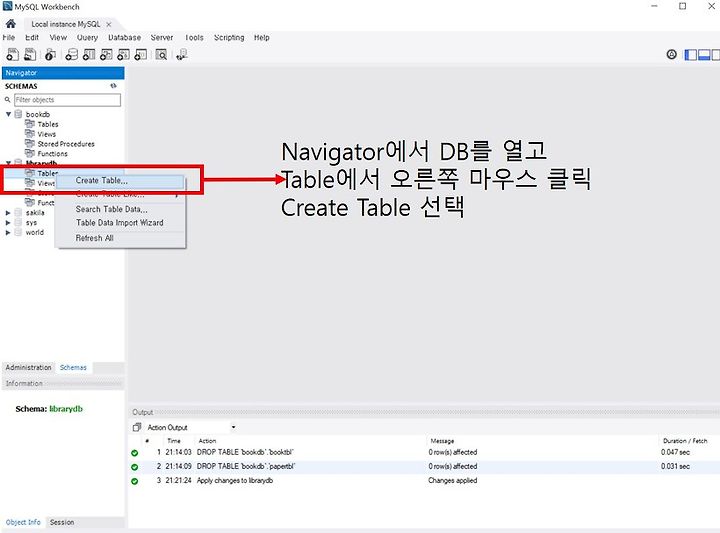Viewport: 720px width, 533px height.
Task: Choose Table Data Import Wizard entry
Action: coord(120,223)
